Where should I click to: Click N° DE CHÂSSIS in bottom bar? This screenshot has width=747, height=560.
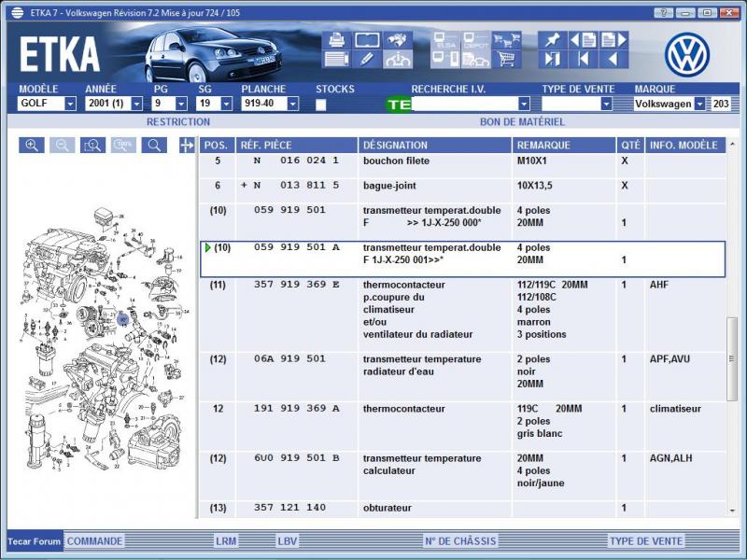460,541
